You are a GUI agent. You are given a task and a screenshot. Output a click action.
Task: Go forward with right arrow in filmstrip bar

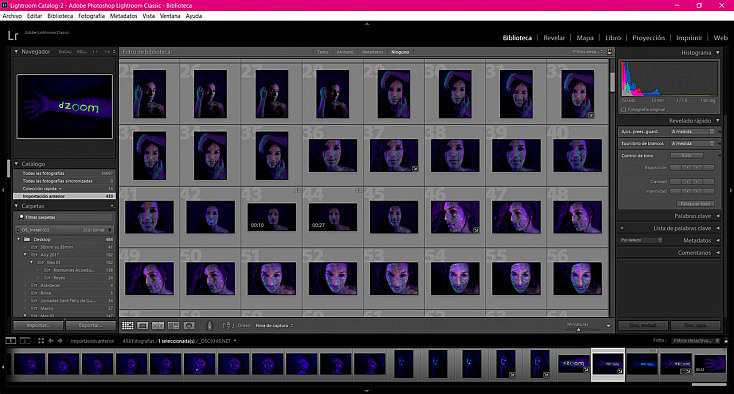pos(60,341)
